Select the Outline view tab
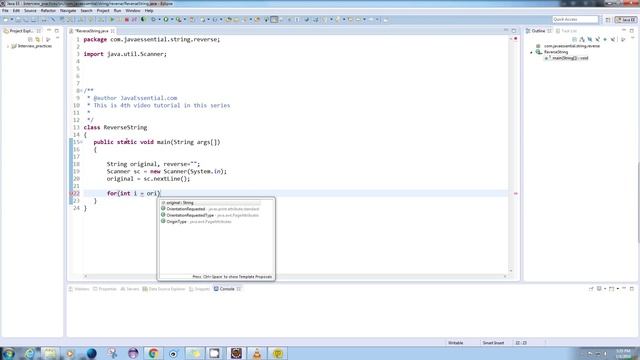 [538, 31]
